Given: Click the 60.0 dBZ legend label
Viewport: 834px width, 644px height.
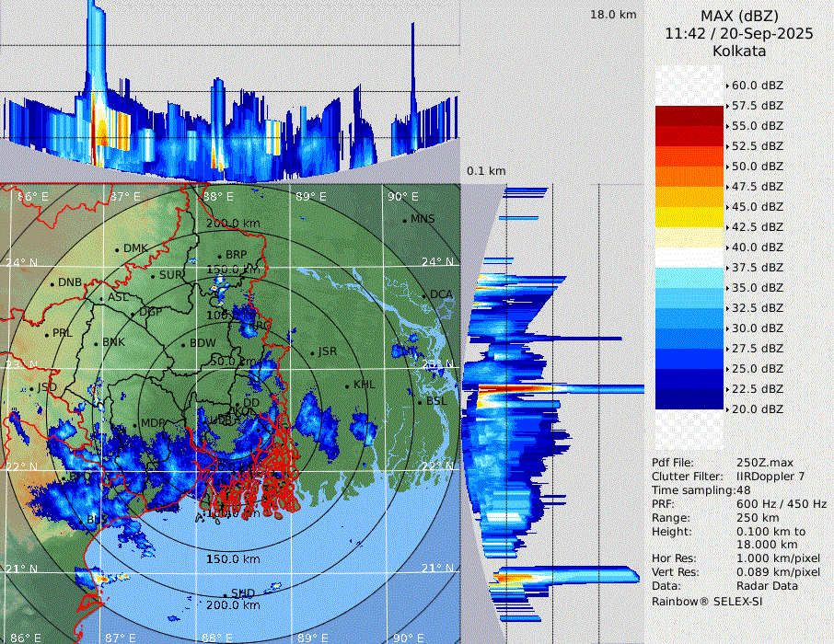Looking at the screenshot, I should [757, 86].
